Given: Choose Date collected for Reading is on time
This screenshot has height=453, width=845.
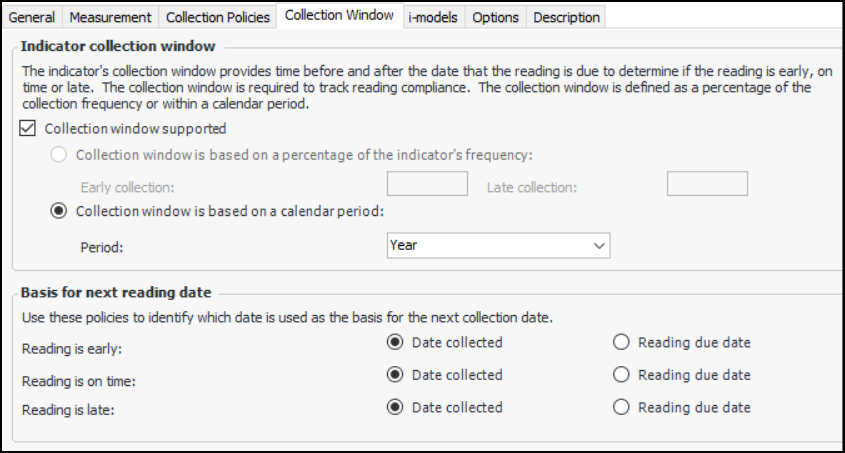Looking at the screenshot, I should (x=395, y=375).
